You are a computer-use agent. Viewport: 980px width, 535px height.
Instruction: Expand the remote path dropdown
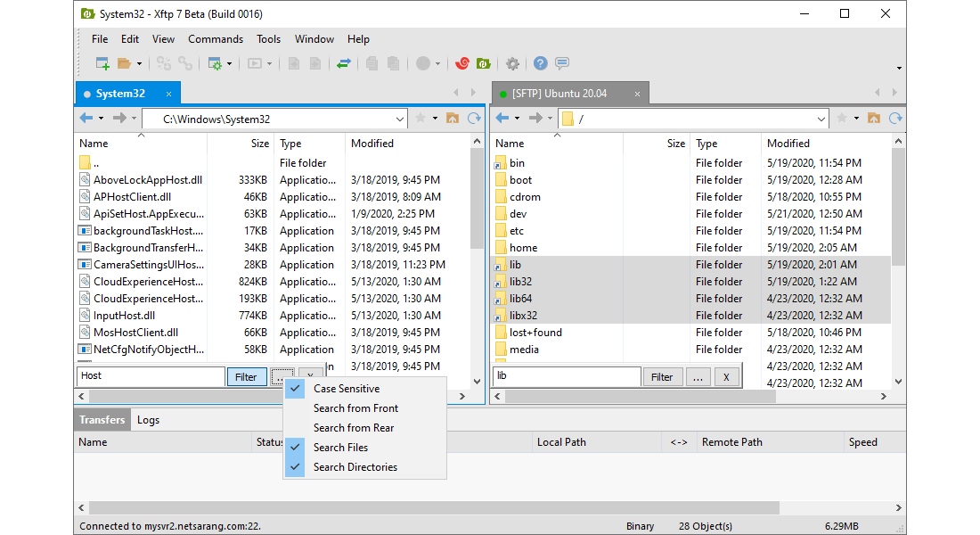[821, 119]
